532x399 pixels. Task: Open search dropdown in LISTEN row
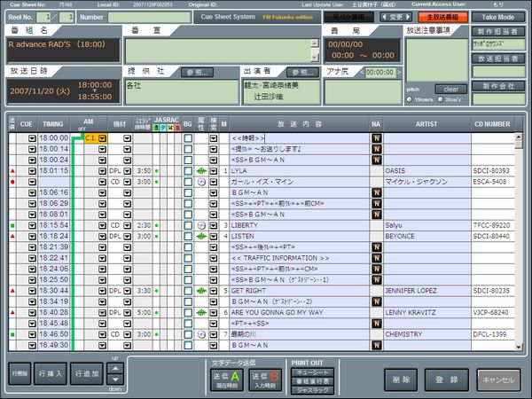pos(214,236)
